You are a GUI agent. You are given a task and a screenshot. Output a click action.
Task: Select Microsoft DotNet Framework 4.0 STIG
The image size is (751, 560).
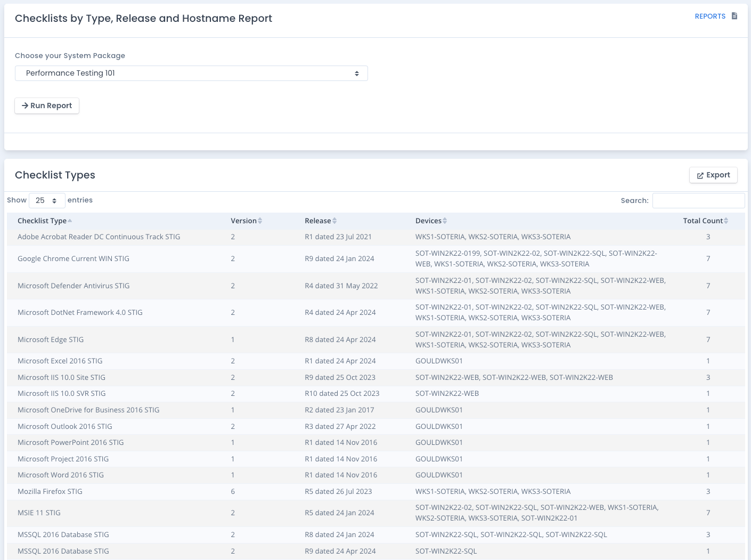coord(80,312)
